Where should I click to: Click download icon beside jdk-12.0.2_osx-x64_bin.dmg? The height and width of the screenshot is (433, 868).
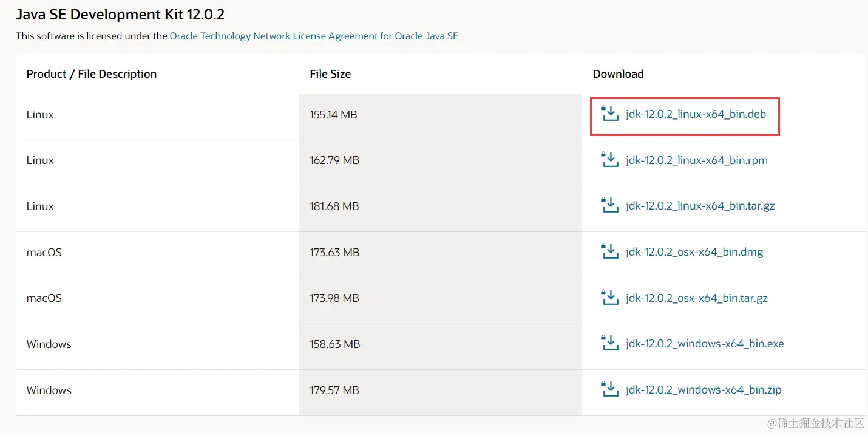609,251
